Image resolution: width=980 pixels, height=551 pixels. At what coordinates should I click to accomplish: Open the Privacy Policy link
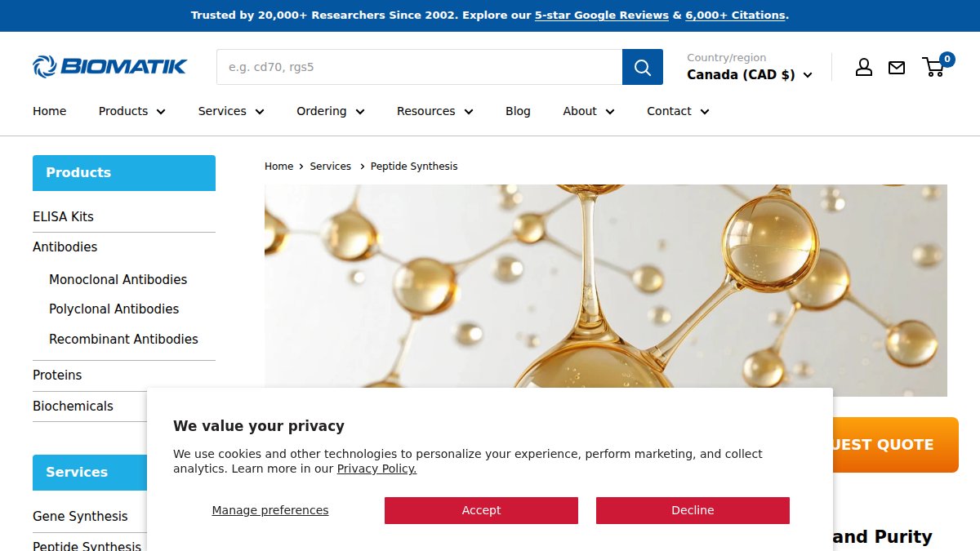click(376, 469)
